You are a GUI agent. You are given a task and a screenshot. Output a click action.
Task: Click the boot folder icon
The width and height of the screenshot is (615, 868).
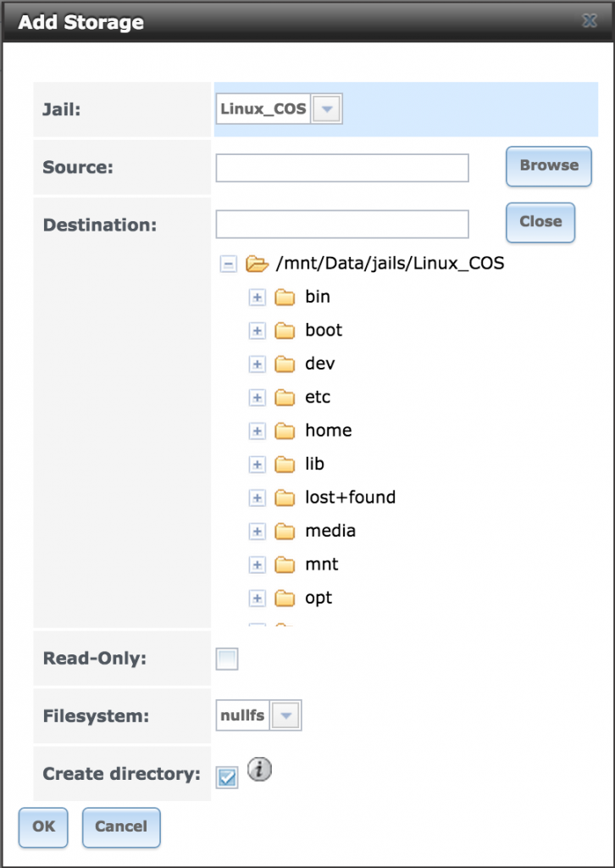[285, 331]
